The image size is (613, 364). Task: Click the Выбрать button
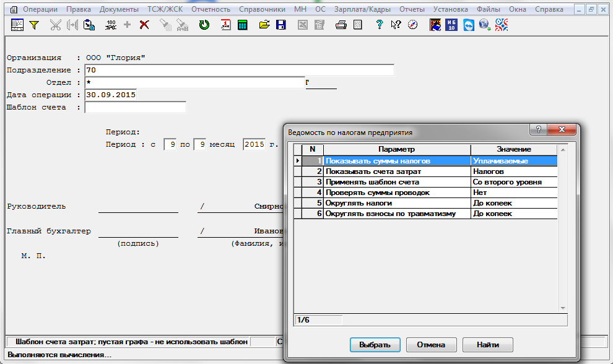point(375,345)
